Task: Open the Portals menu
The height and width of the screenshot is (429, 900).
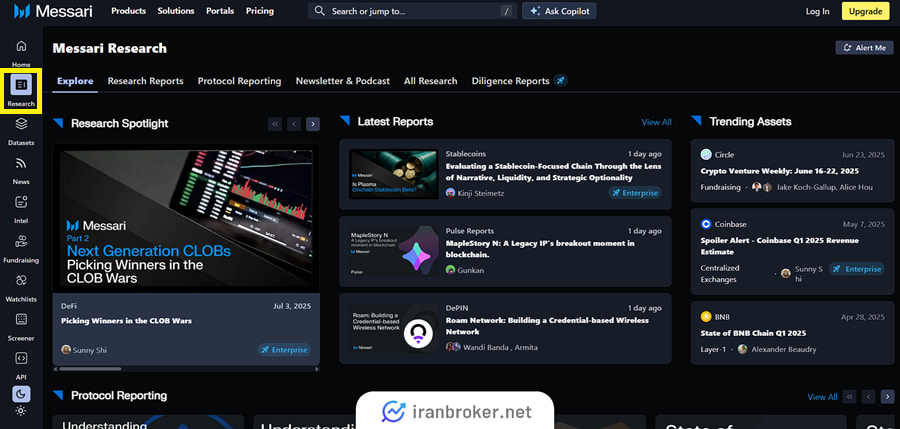Action: coord(220,11)
